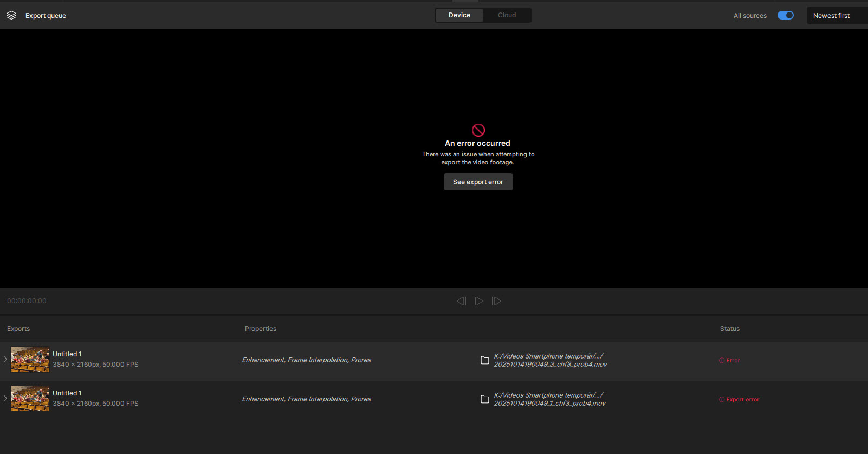
Task: Click the Export queue layers icon
Action: [x=11, y=15]
